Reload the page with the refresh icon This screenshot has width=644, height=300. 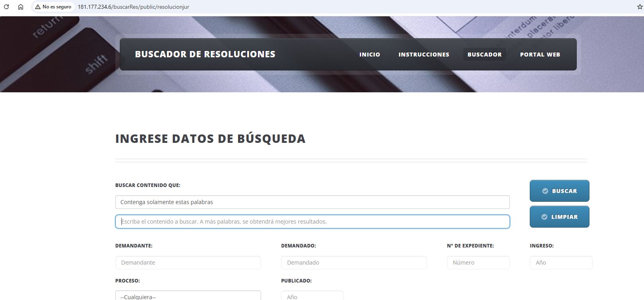(6, 7)
